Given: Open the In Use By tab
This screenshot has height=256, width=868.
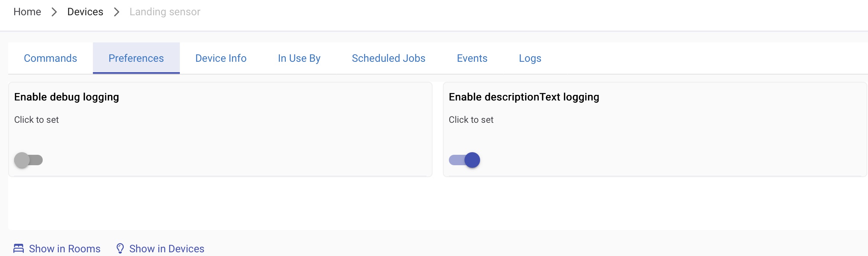Looking at the screenshot, I should click(x=299, y=58).
